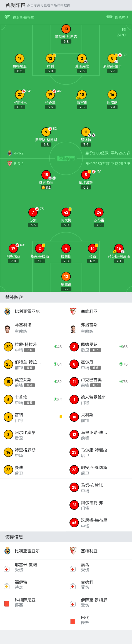Tap the stadium icon beside 陶瓷球场
Viewport: 132px width, 644px height.
pyautogui.click(x=109, y=17)
